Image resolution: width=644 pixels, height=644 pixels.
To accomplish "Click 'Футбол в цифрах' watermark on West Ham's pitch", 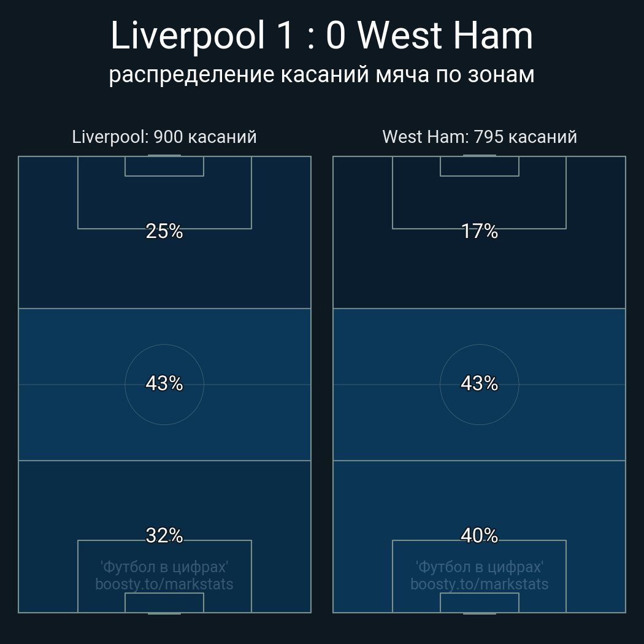I will [480, 567].
